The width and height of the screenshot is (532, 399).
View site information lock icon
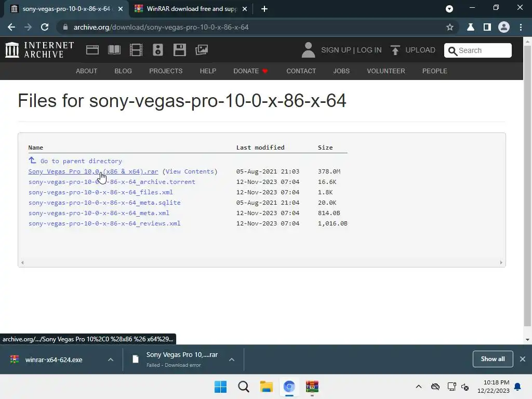coord(65,27)
